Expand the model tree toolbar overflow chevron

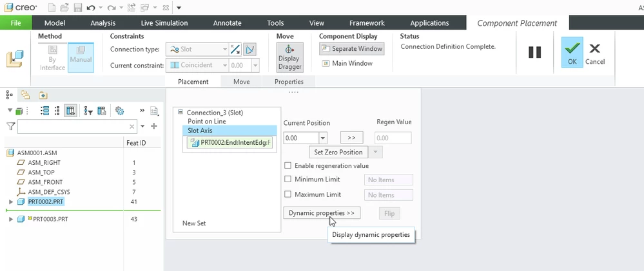pyautogui.click(x=142, y=110)
